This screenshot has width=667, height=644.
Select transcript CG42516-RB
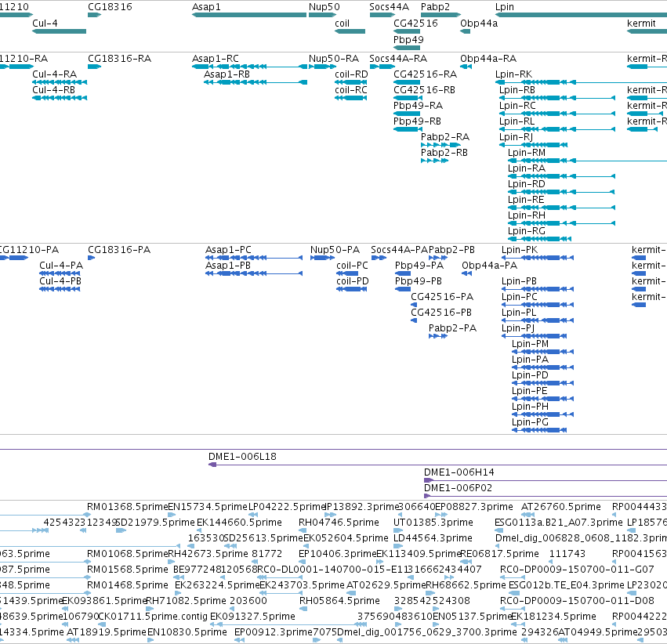(407, 98)
